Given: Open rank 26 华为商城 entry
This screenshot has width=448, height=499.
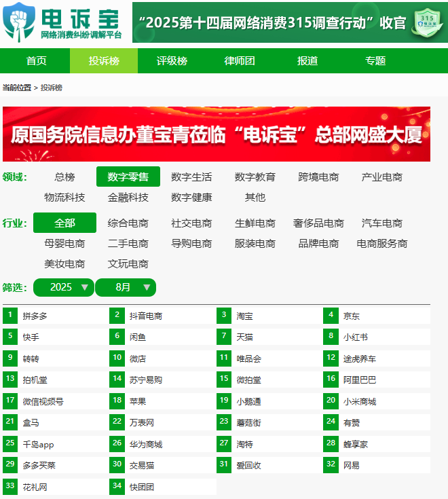Looking at the screenshot, I should pos(162,444).
